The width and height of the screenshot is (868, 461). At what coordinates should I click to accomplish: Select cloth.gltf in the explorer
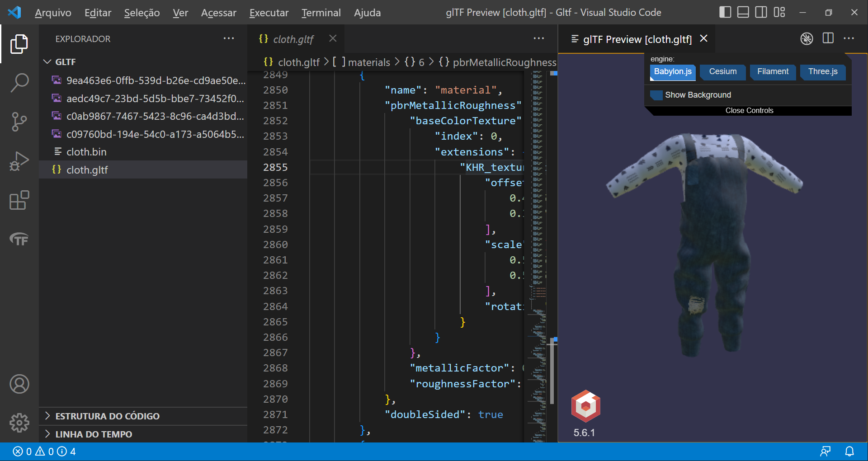pos(143,170)
